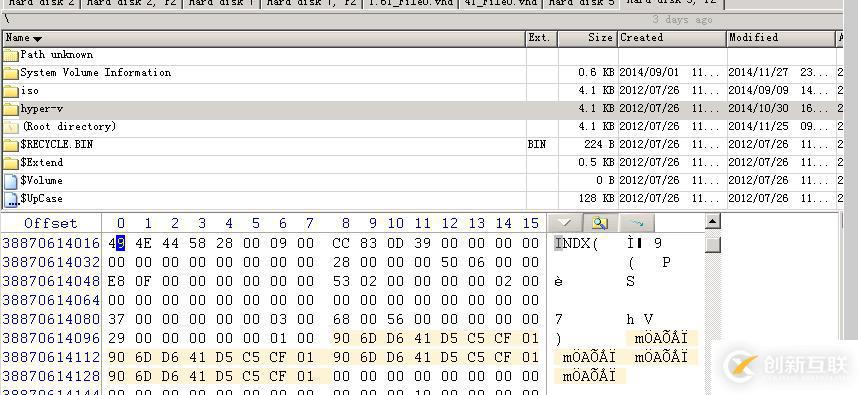Viewport: 858px width, 395px height.
Task: Click the blue wavy arrow icon
Action: coord(636,223)
